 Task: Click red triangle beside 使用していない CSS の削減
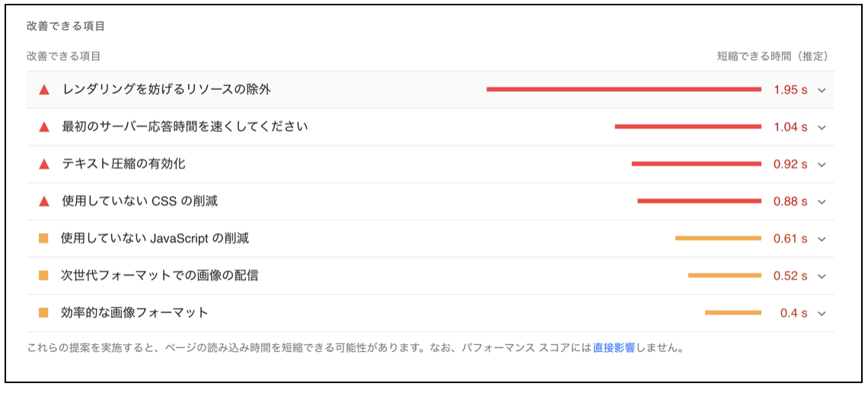(44, 202)
